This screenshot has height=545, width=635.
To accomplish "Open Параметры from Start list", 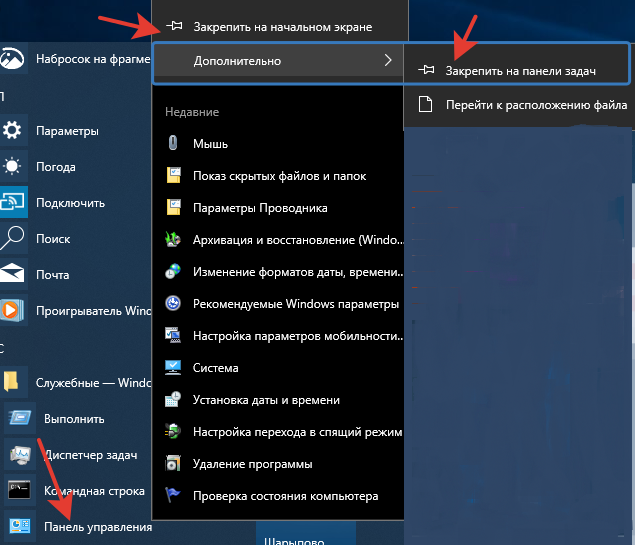I will (x=67, y=131).
